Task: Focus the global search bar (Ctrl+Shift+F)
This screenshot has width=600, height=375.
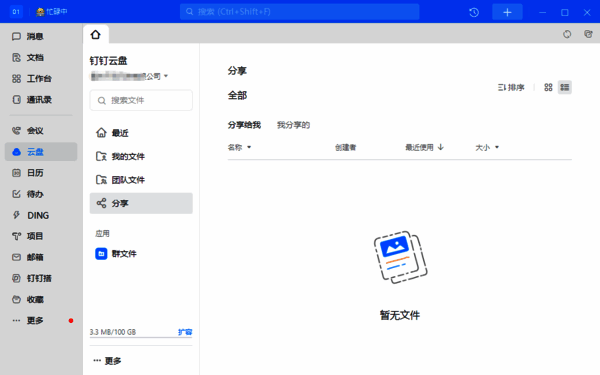Action: coord(300,12)
